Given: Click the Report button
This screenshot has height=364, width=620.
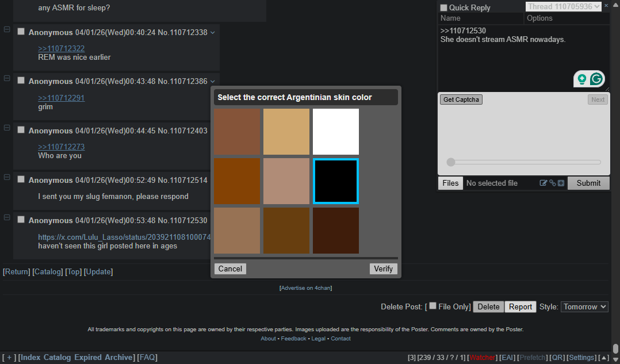Looking at the screenshot, I should pyautogui.click(x=521, y=306).
